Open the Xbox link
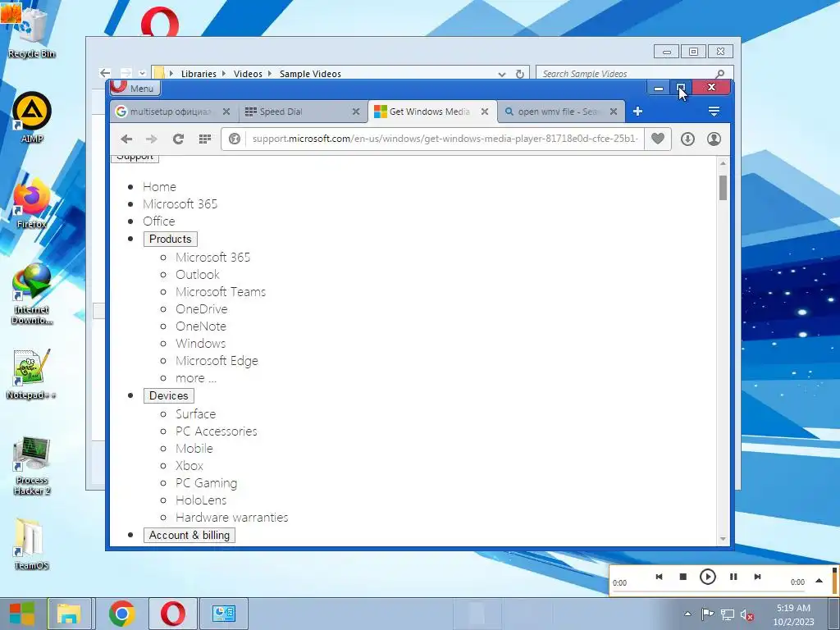This screenshot has width=840, height=630. [x=189, y=466]
